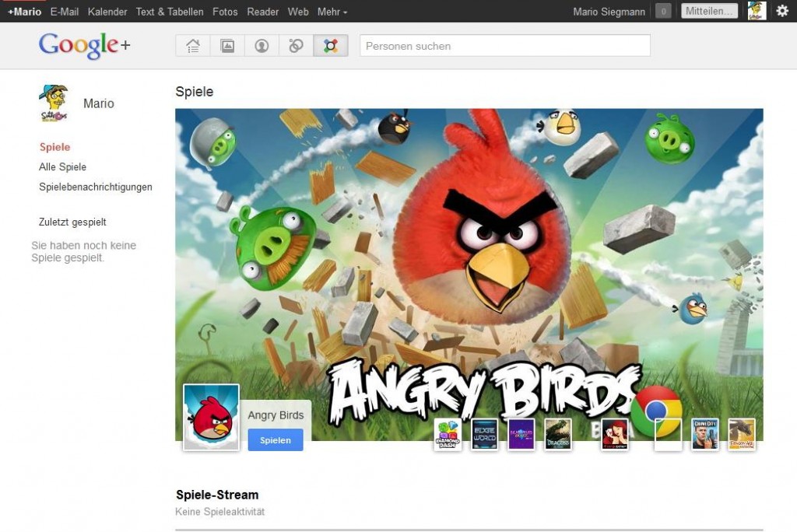This screenshot has height=532, width=797.
Task: Click the Dragons of Atlantis game icon
Action: (x=557, y=434)
